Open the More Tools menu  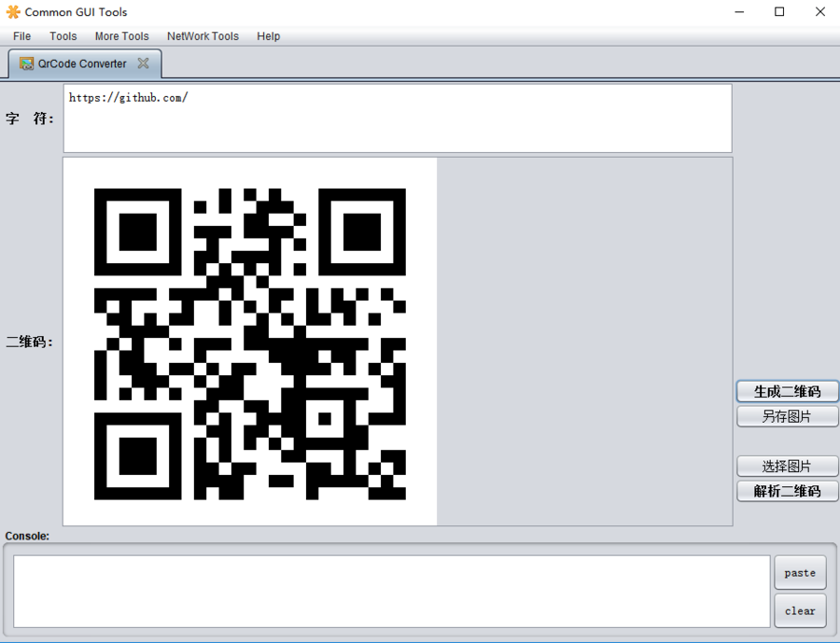pos(121,36)
